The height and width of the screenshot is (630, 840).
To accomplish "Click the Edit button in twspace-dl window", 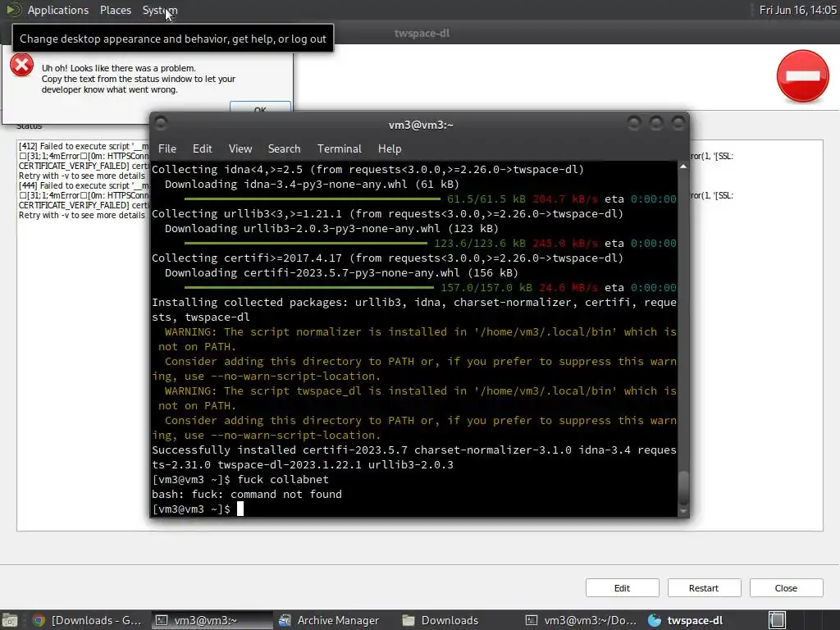I will coord(622,588).
